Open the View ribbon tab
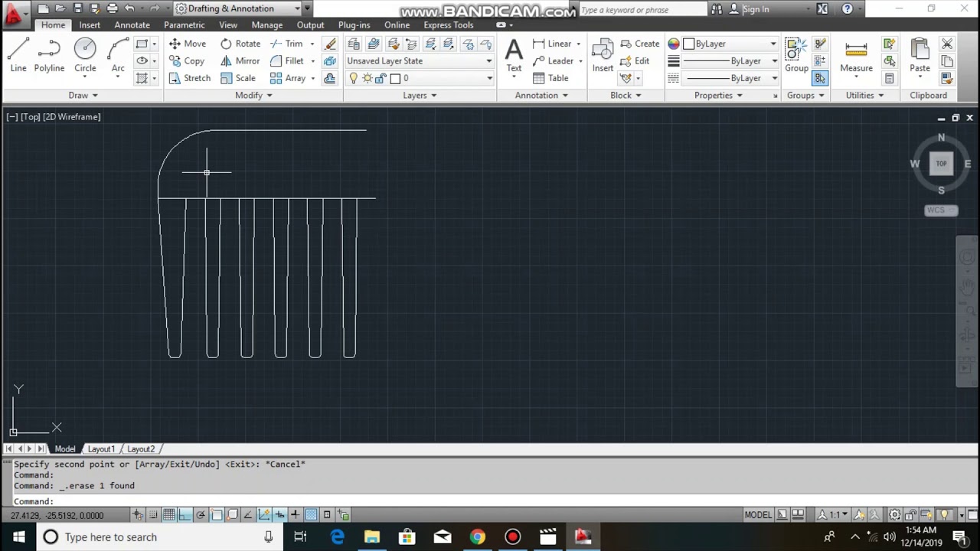Screen dimensions: 980x551 tap(228, 25)
